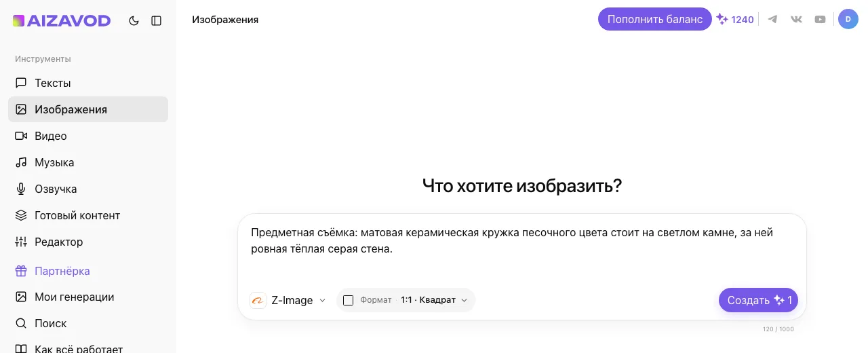Click the square format icon
868x353 pixels.
click(x=349, y=300)
